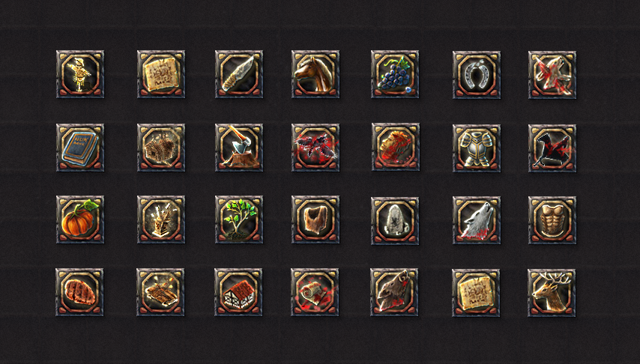The width and height of the screenshot is (640, 364).
Task: Select the brown horse head icon
Action: [x=316, y=74]
